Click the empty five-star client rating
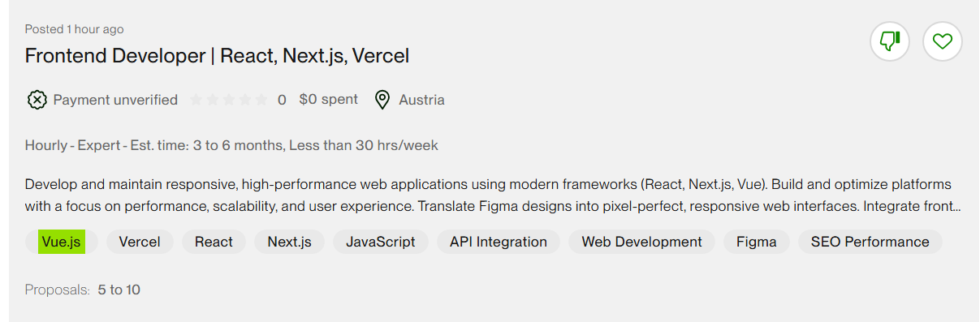Image resolution: width=980 pixels, height=322 pixels. [229, 100]
